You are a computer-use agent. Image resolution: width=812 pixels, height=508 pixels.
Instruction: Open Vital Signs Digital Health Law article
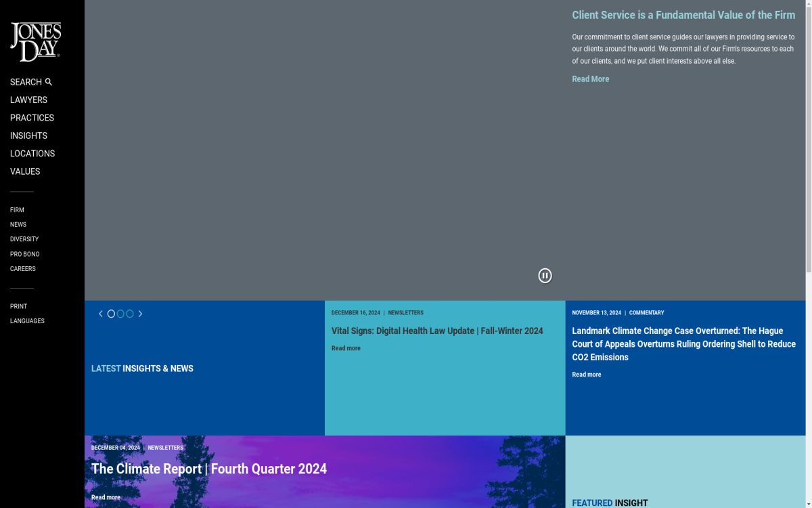[x=437, y=331]
